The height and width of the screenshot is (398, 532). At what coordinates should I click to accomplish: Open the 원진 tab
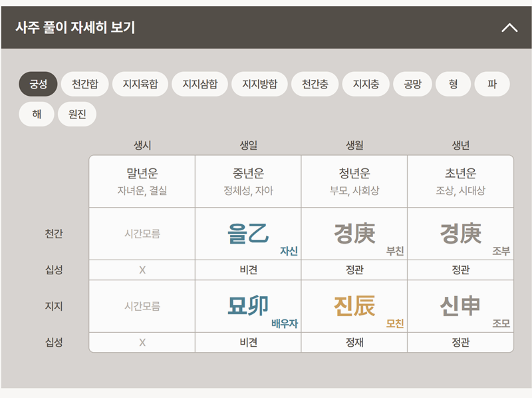click(77, 114)
